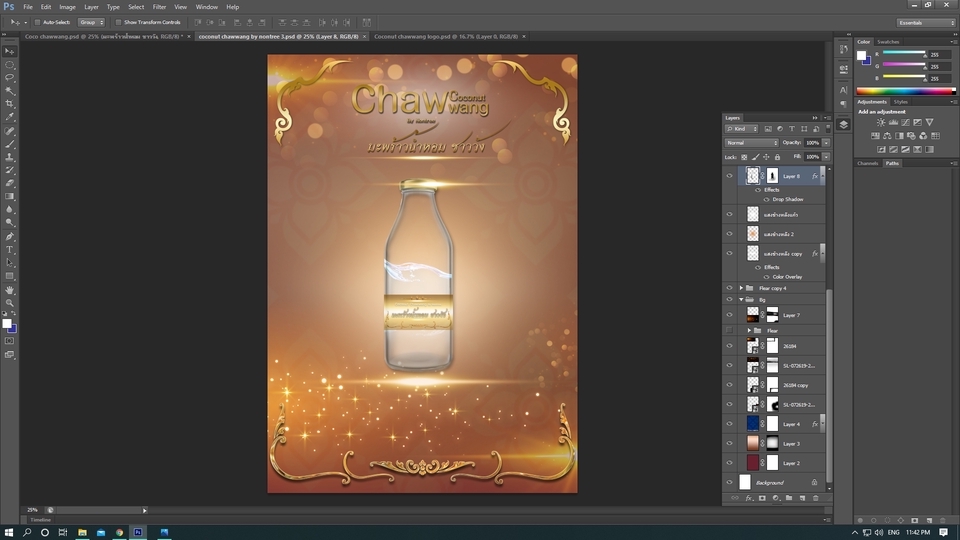This screenshot has height=540, width=960.
Task: Click the Lock all padlock icon
Action: (778, 157)
